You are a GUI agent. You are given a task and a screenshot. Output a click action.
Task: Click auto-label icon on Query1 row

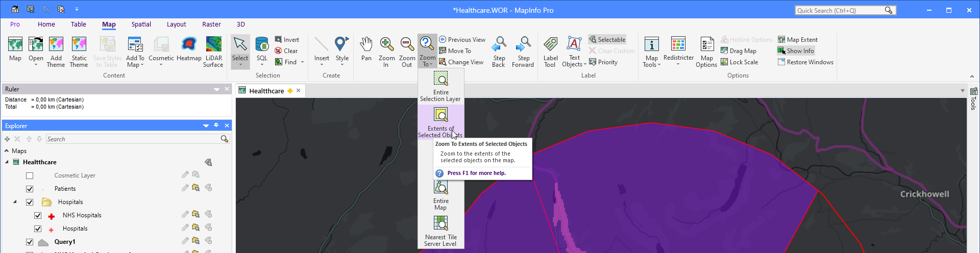coord(208,241)
